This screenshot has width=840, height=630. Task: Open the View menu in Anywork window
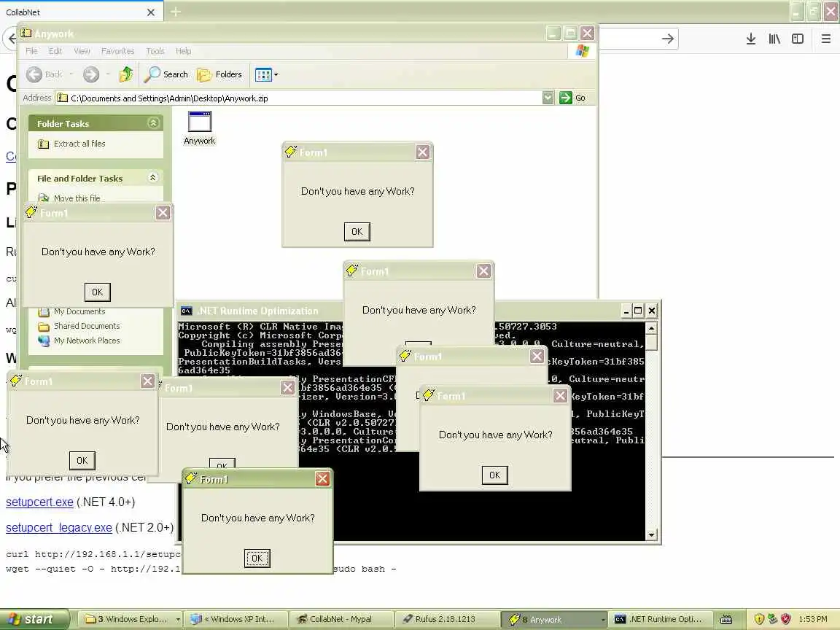[x=82, y=51]
